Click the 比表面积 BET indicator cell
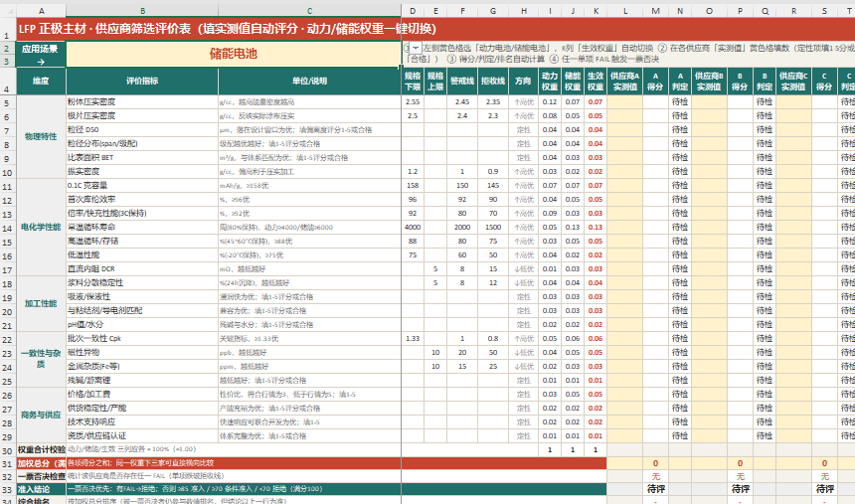855x504 pixels. (x=142, y=158)
